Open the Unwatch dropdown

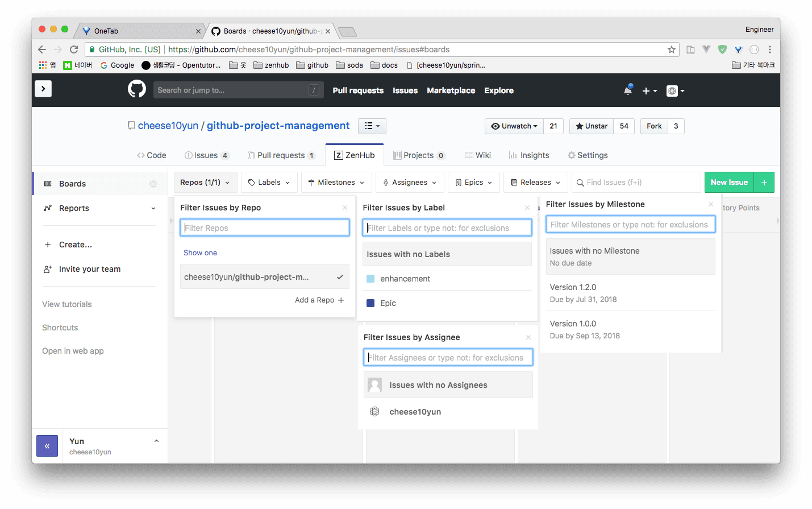coord(514,126)
